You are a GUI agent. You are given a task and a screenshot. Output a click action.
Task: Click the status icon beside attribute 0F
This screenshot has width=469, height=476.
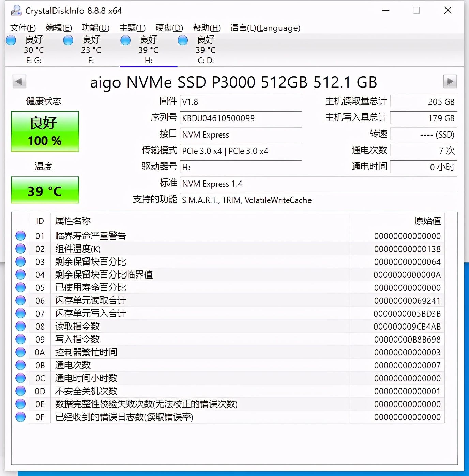coord(20,417)
